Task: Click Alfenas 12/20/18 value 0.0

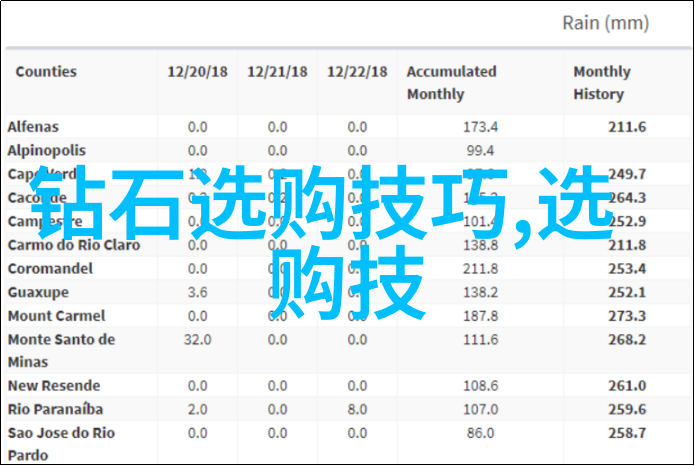Action: pyautogui.click(x=197, y=127)
